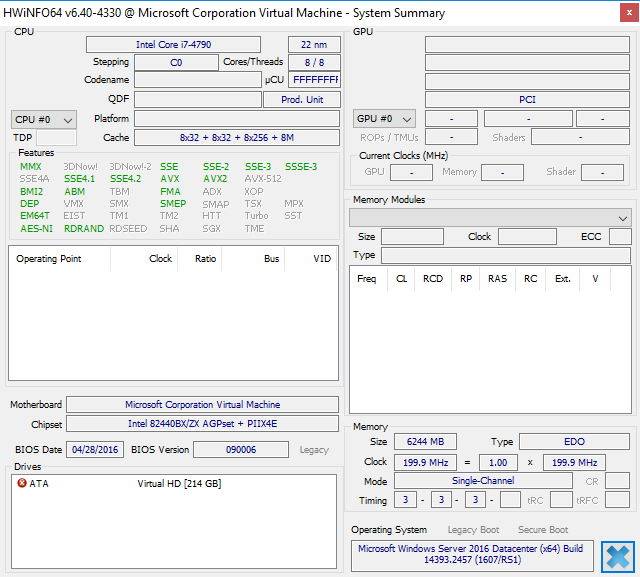The width and height of the screenshot is (640, 577).
Task: Click the red error icon beside ATA
Action: click(x=22, y=484)
